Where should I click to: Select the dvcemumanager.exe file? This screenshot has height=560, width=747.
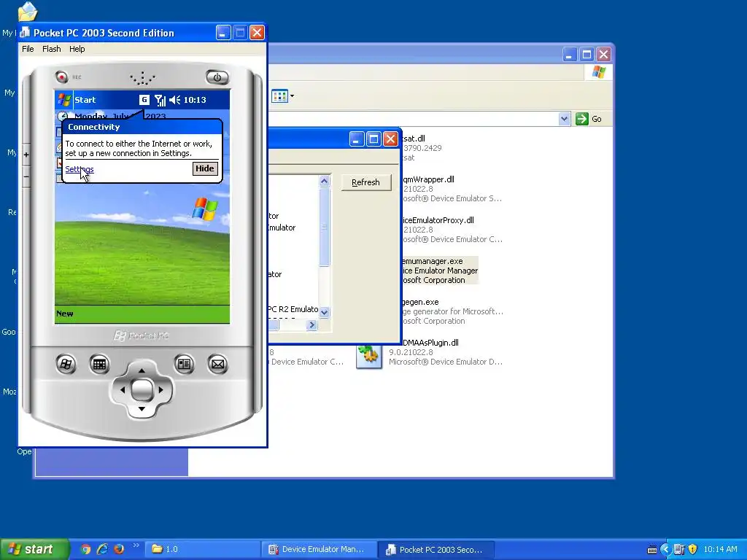(x=439, y=271)
